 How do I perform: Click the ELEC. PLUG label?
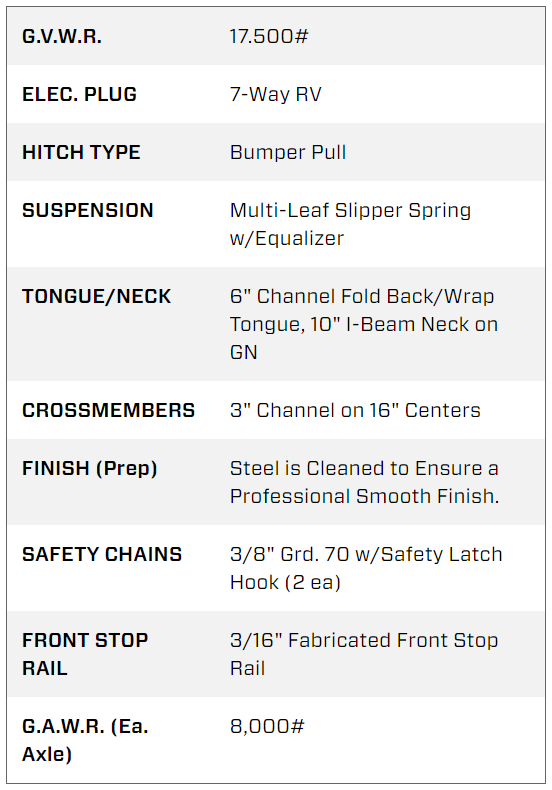(x=80, y=94)
